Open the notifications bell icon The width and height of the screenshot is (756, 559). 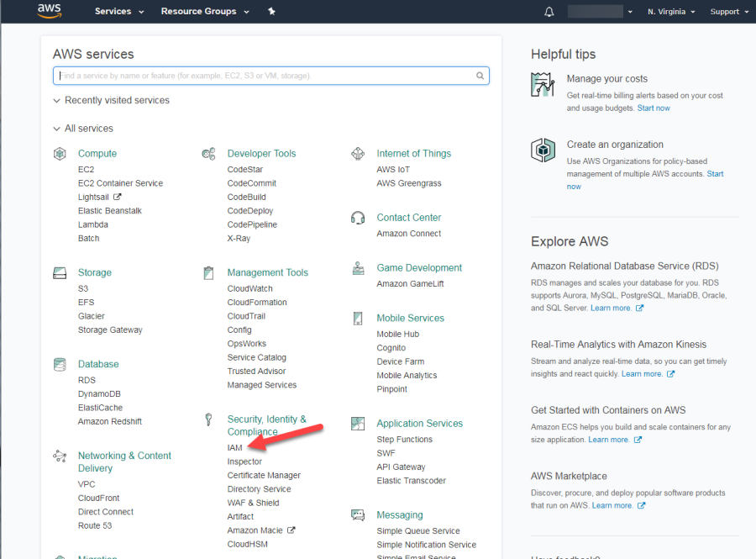(549, 11)
